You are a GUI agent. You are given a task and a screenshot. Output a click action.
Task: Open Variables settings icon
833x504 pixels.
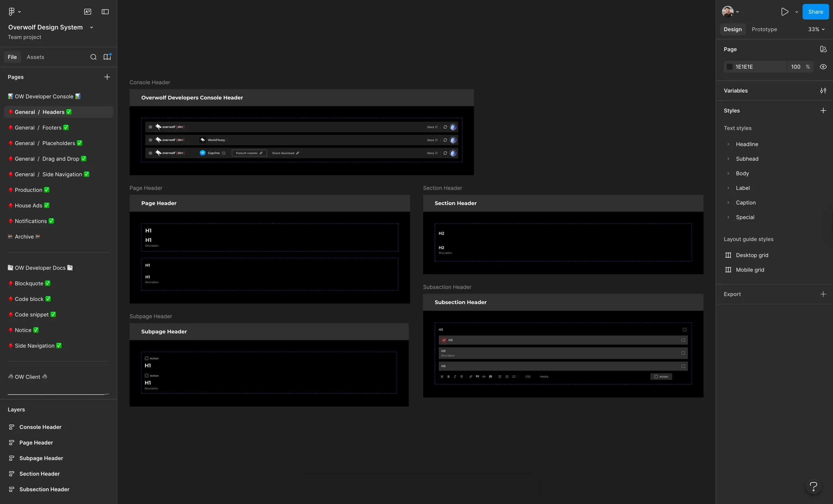point(823,91)
